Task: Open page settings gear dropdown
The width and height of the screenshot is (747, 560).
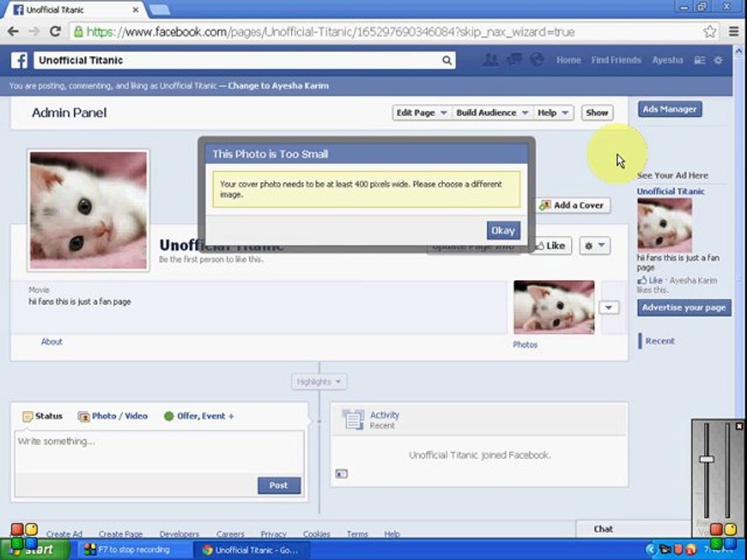Action: click(594, 246)
